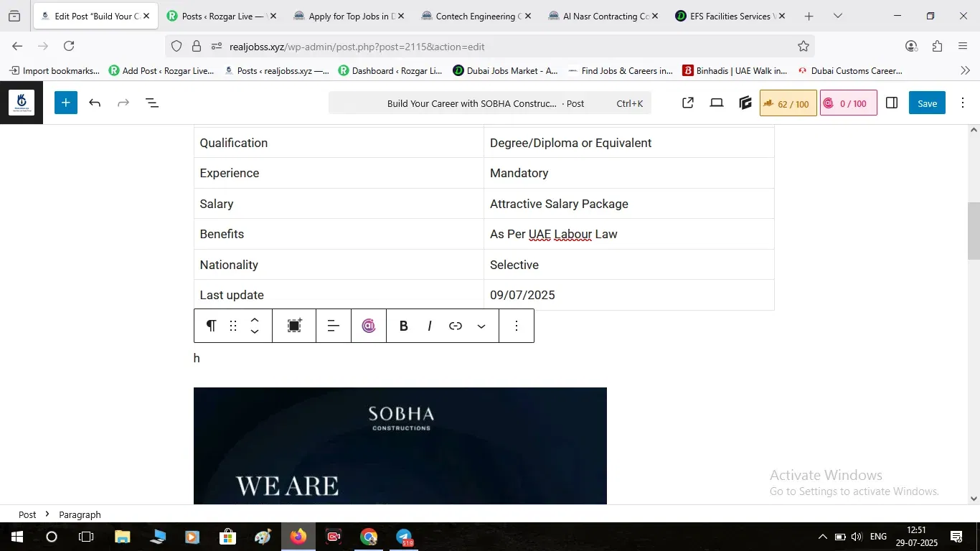Save the post
Viewport: 980px width, 551px height.
point(927,103)
